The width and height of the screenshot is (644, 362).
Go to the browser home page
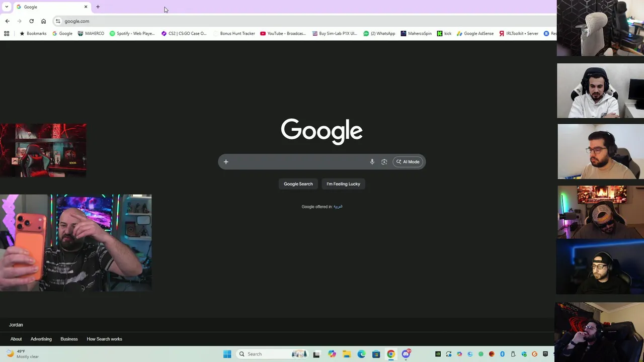coord(43,21)
